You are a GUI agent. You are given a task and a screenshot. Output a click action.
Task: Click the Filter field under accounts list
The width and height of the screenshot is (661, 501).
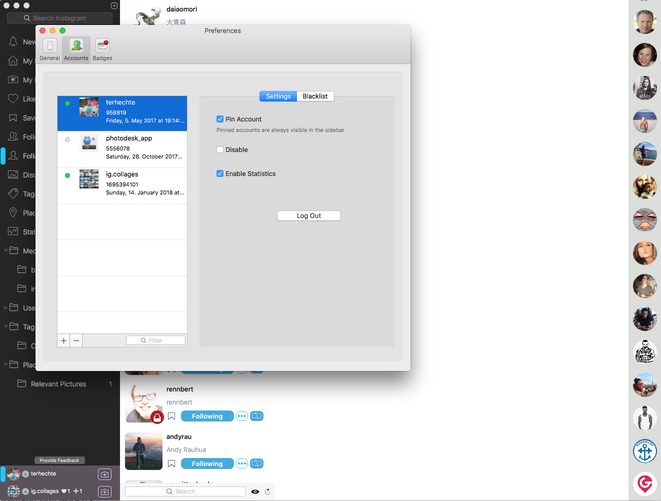156,340
